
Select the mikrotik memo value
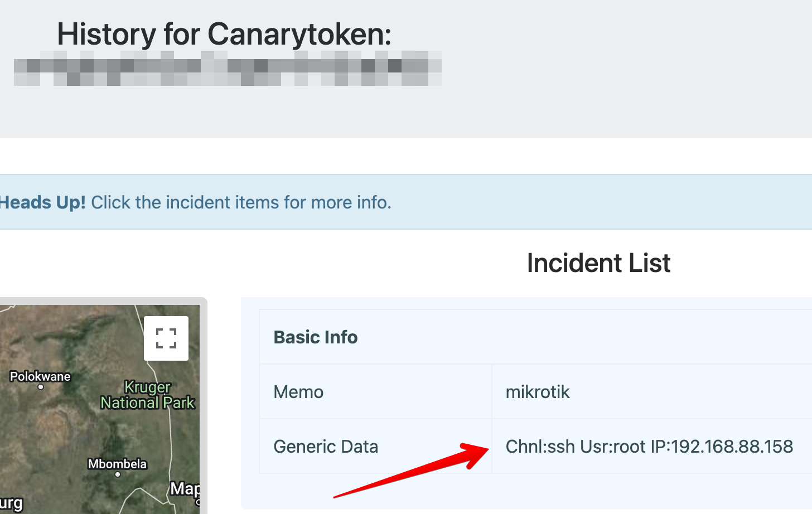tap(538, 392)
